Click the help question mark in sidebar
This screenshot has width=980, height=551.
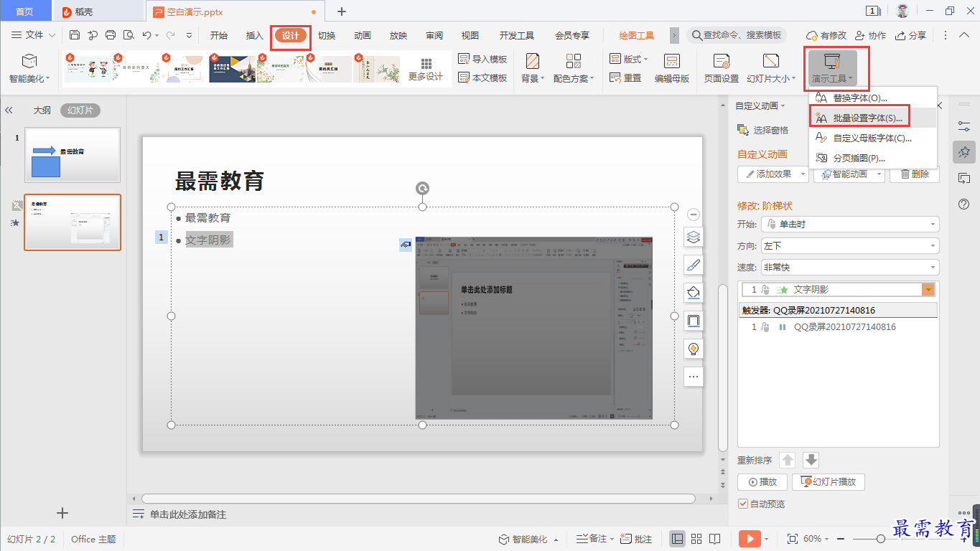click(x=964, y=204)
